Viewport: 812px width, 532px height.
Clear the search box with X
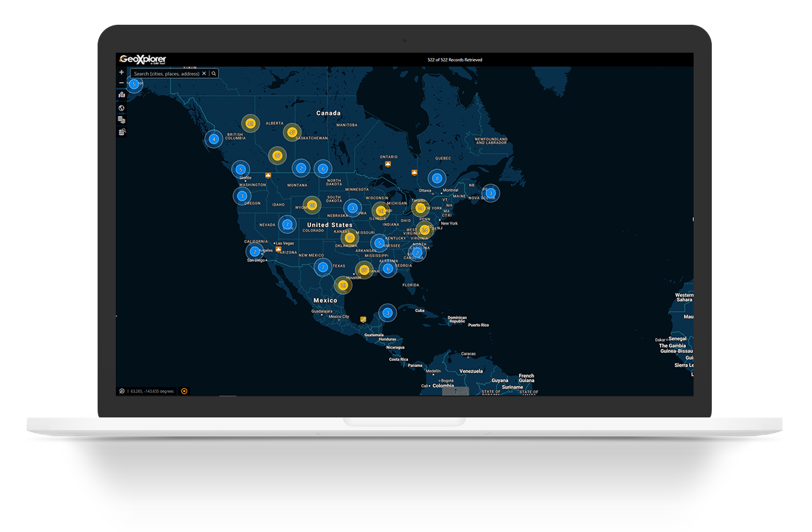tap(204, 74)
